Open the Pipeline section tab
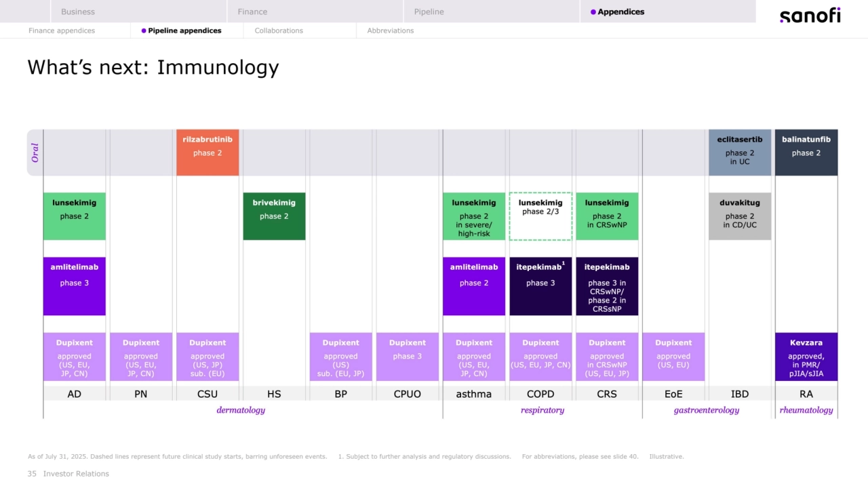Viewport: 868px width, 488px height. click(492, 12)
